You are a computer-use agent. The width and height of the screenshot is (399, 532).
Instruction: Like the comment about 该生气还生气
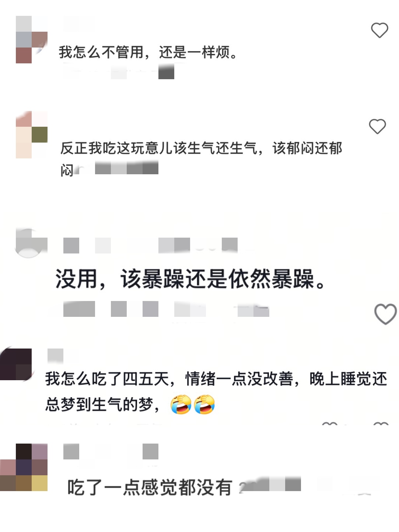point(377,126)
